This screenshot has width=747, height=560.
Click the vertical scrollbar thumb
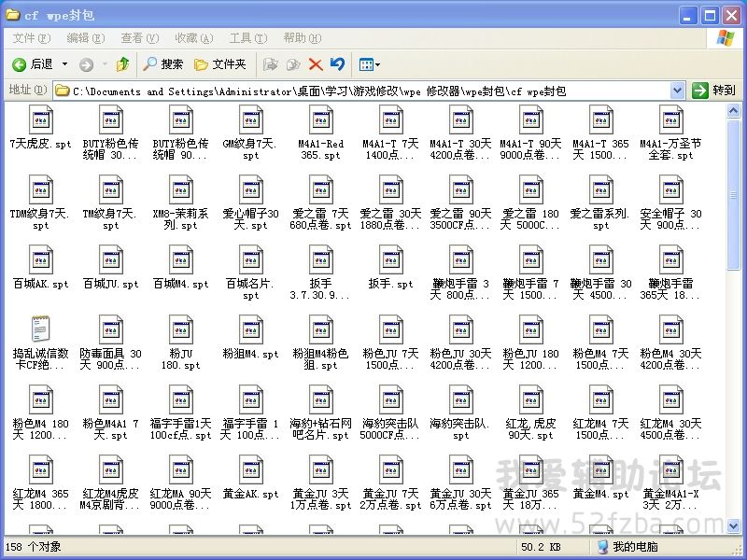pyautogui.click(x=733, y=195)
